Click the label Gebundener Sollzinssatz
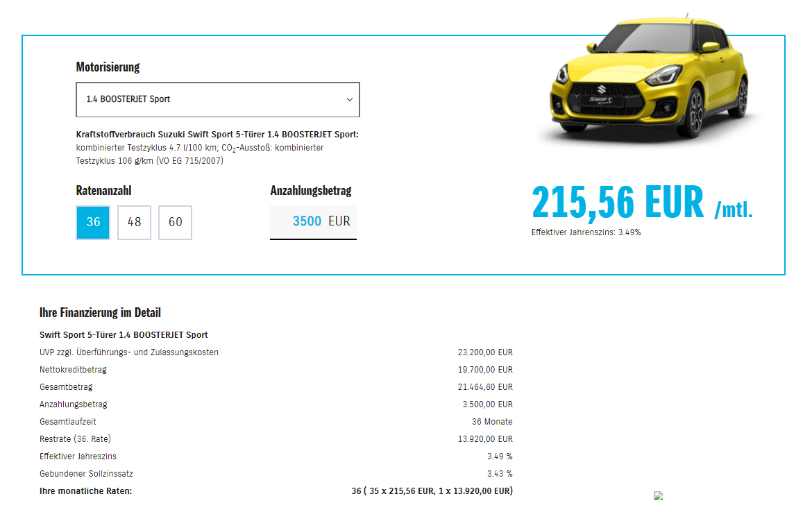This screenshot has height=512, width=812. click(x=86, y=474)
